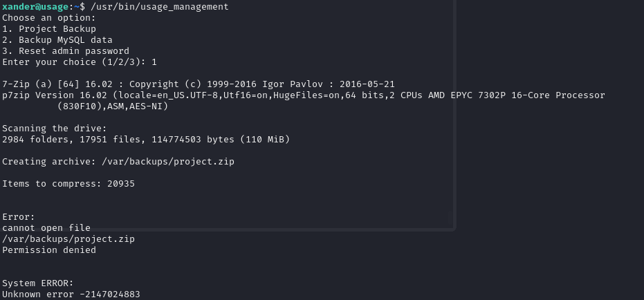Select the '2. Backup MySQL data' line
This screenshot has width=644, height=300.
57,39
